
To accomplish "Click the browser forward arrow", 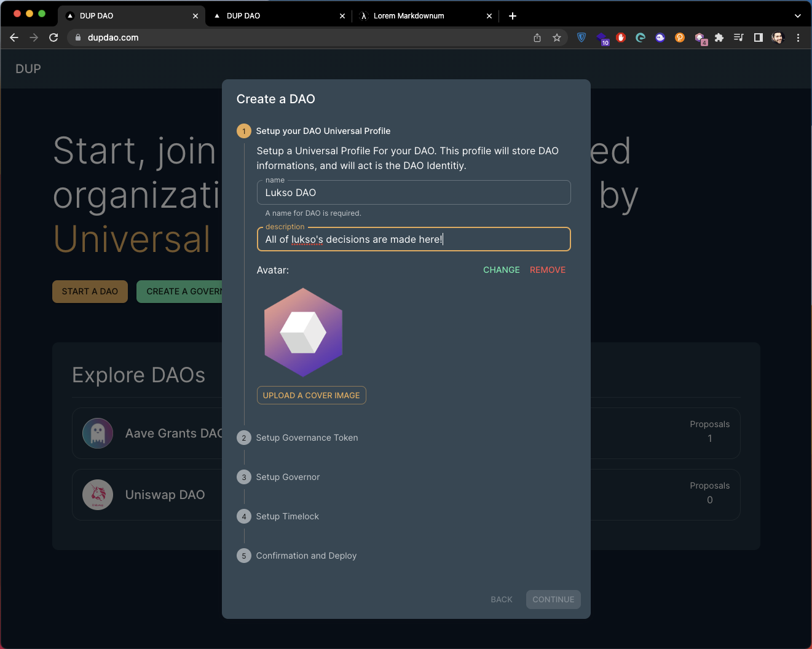I will (x=34, y=37).
